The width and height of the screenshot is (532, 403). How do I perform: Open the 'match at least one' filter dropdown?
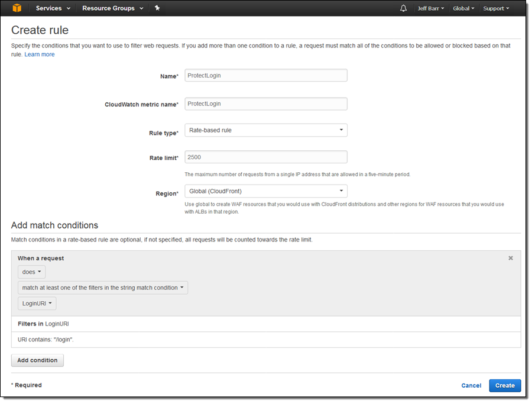point(103,288)
